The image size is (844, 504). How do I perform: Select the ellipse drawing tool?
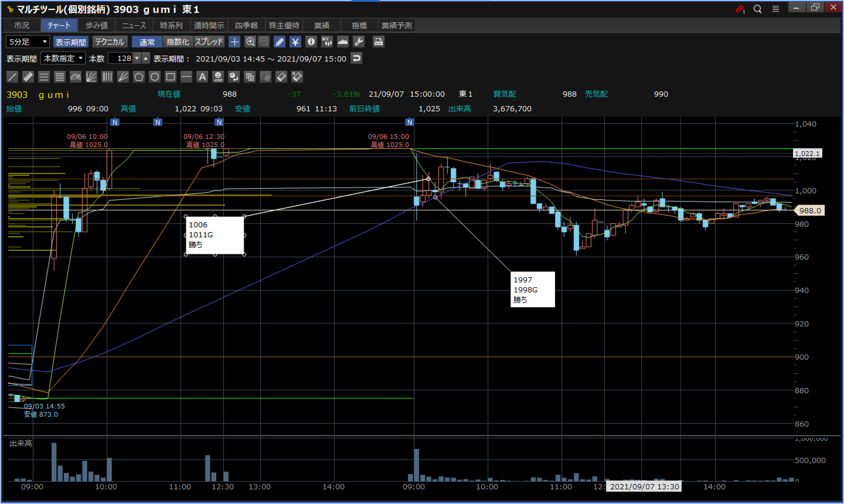point(154,77)
